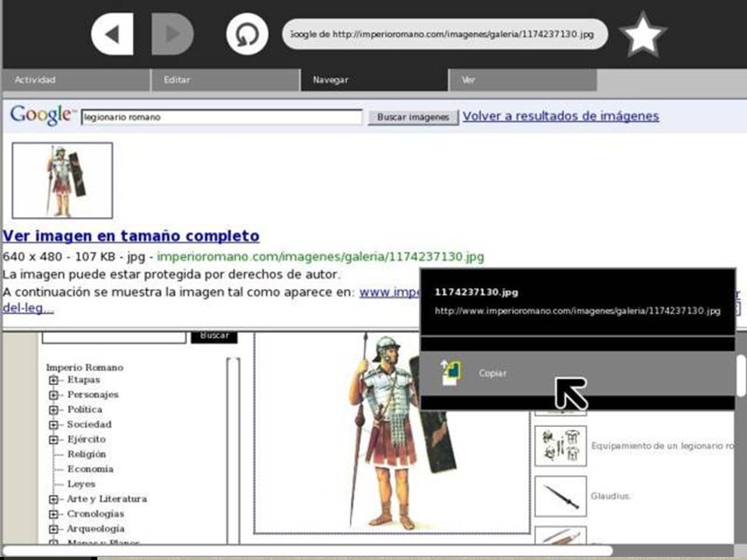Open the Religión tree item

(x=86, y=454)
